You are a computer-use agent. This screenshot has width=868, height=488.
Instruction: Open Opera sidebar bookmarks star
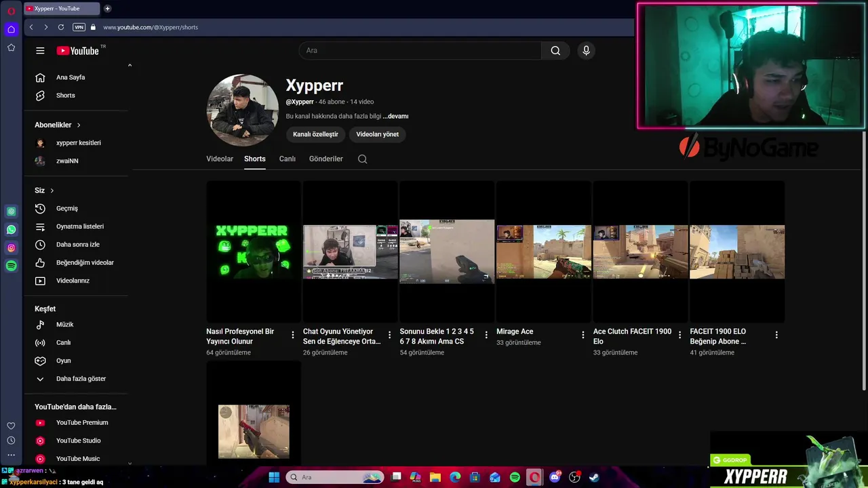(11, 47)
